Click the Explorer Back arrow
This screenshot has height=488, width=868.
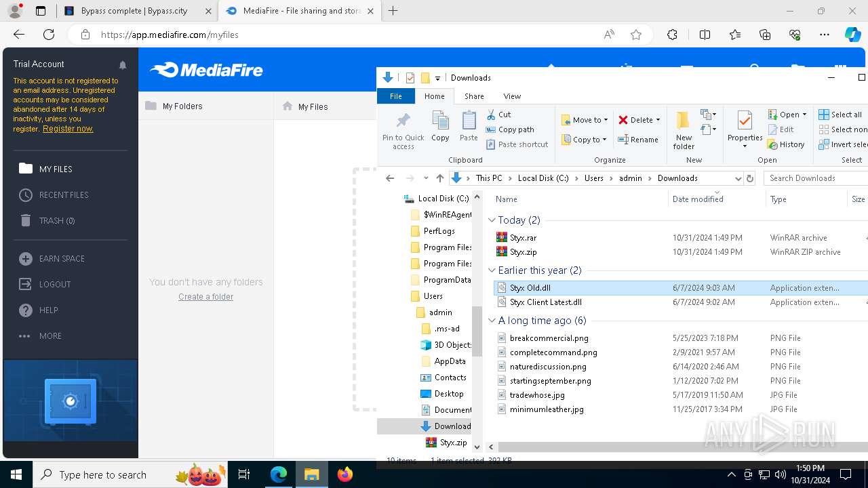coord(390,178)
